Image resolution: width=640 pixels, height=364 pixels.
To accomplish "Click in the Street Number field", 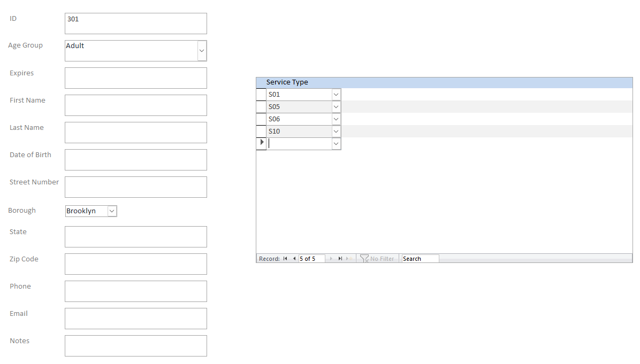I will coord(136,187).
